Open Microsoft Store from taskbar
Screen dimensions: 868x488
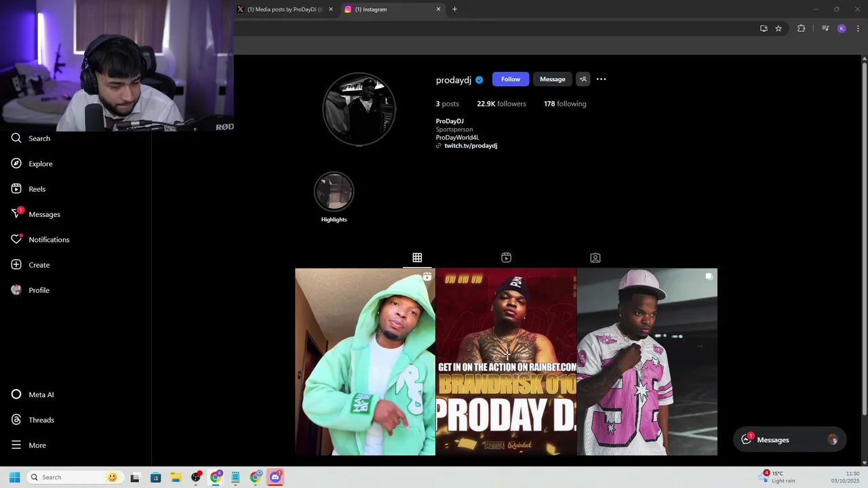(x=155, y=477)
